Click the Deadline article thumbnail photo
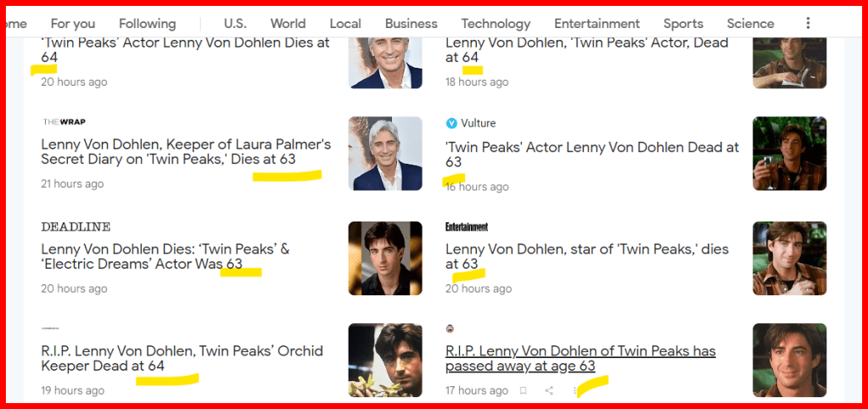 [x=385, y=258]
